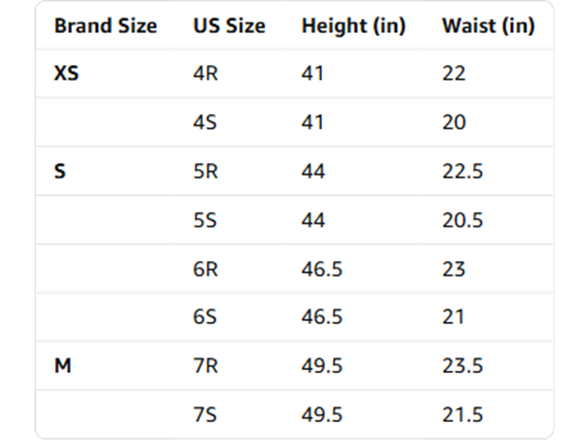The image size is (588, 441).
Task: Select the 22.5 waist value
Action: tap(463, 171)
